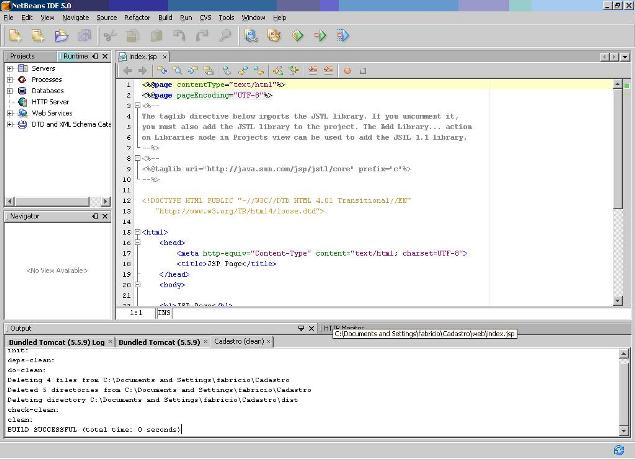Viewport: 635px width, 460px height.
Task: Collapse the code fold at line 3
Action: (139, 105)
